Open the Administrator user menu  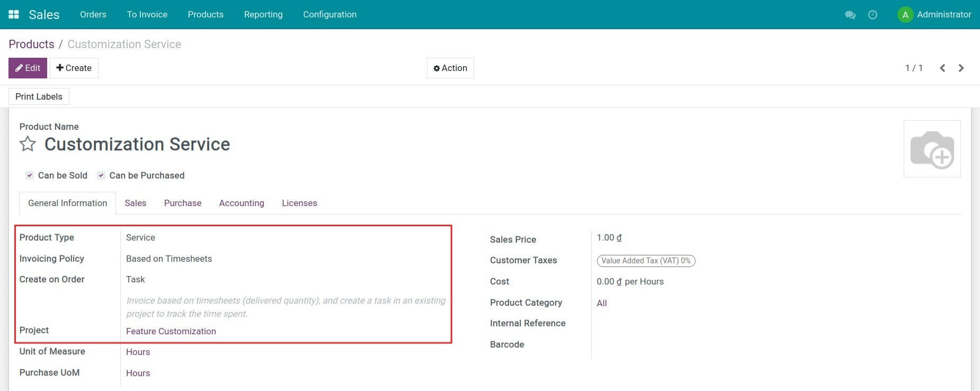[934, 15]
